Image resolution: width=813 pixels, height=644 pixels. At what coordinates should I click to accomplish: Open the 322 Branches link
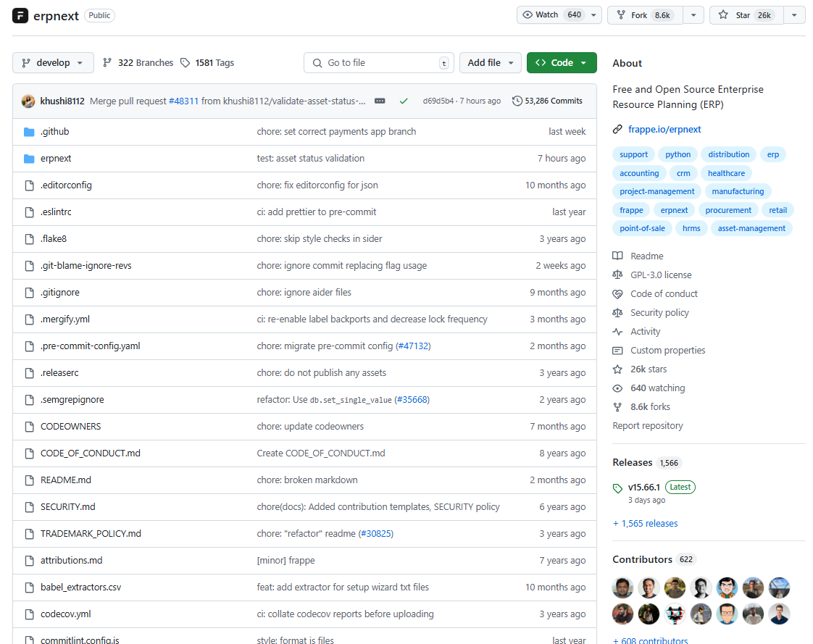pyautogui.click(x=138, y=63)
